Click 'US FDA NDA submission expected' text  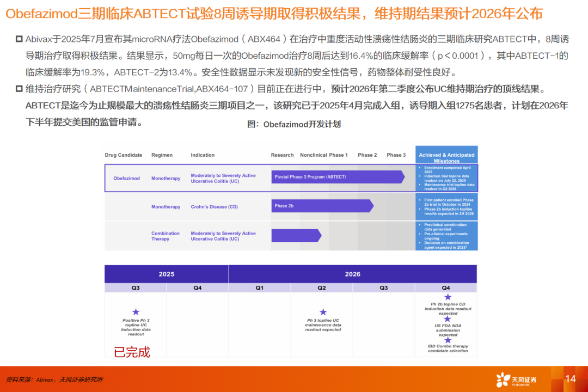coord(448,330)
